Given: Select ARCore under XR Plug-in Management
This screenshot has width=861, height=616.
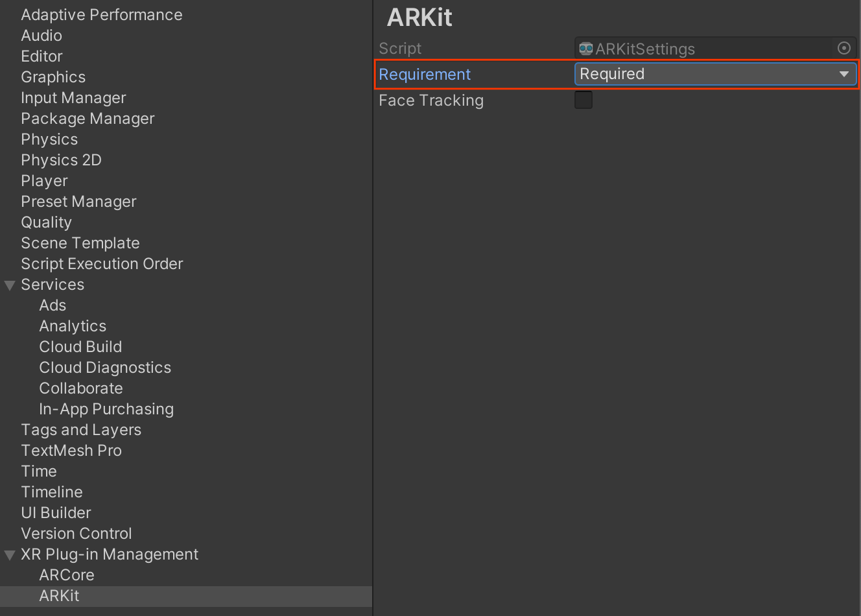Looking at the screenshot, I should [66, 575].
